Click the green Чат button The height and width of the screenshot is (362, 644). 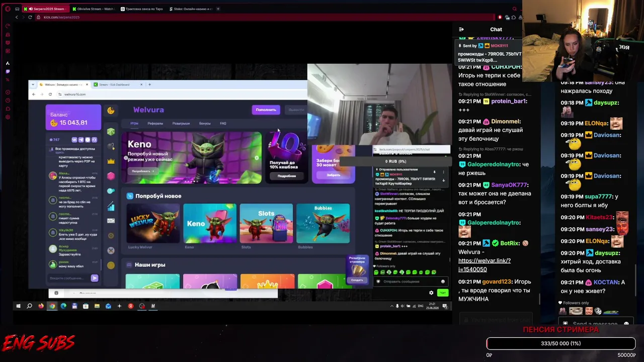point(443,293)
